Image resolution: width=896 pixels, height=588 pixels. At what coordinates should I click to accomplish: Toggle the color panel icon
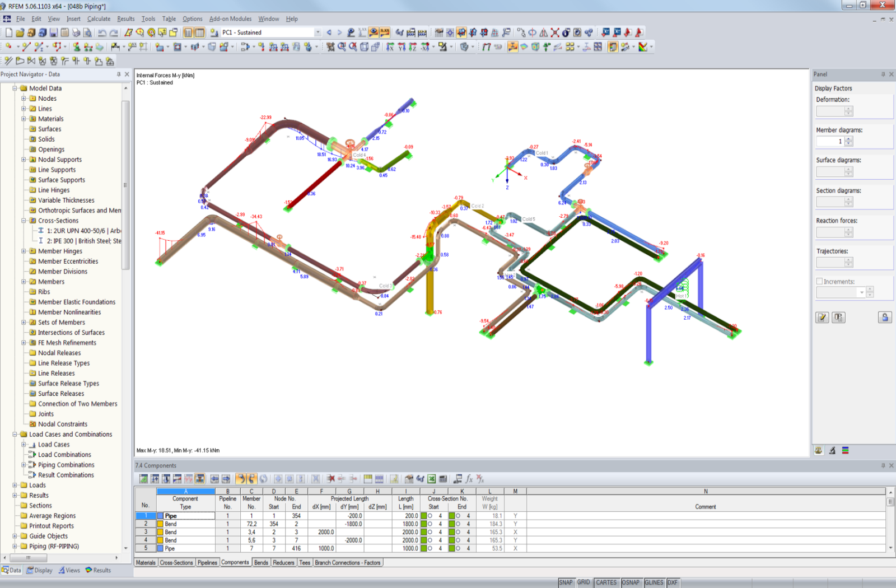click(x=613, y=47)
